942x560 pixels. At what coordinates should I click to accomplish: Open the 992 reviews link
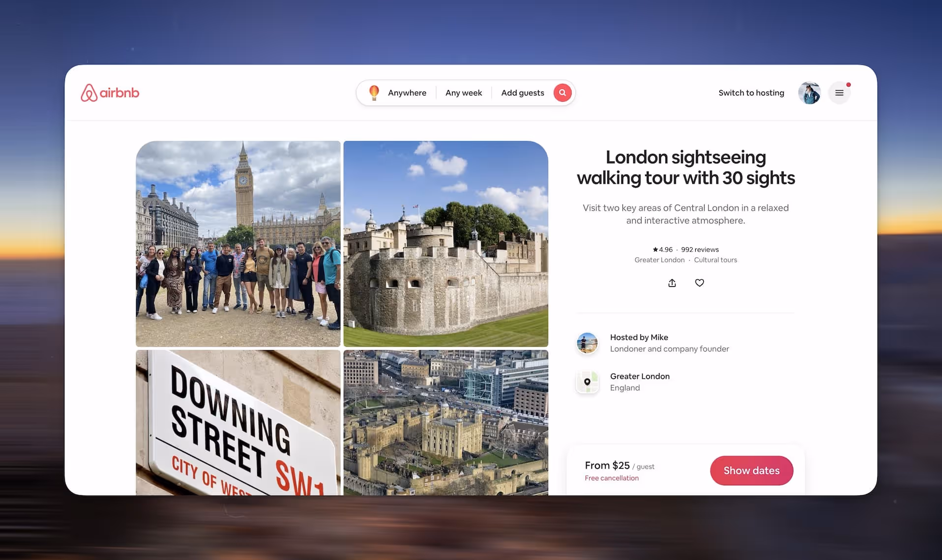(700, 249)
